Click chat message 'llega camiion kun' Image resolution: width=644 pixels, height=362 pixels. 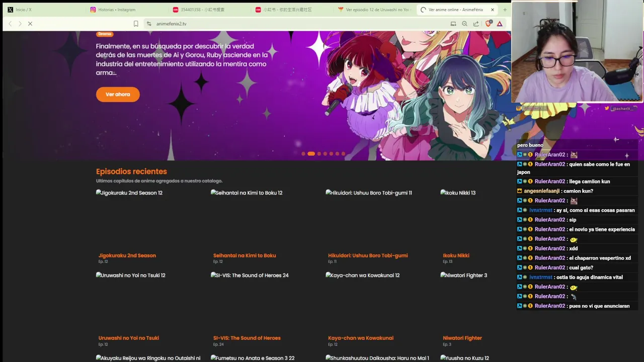pyautogui.click(x=589, y=182)
